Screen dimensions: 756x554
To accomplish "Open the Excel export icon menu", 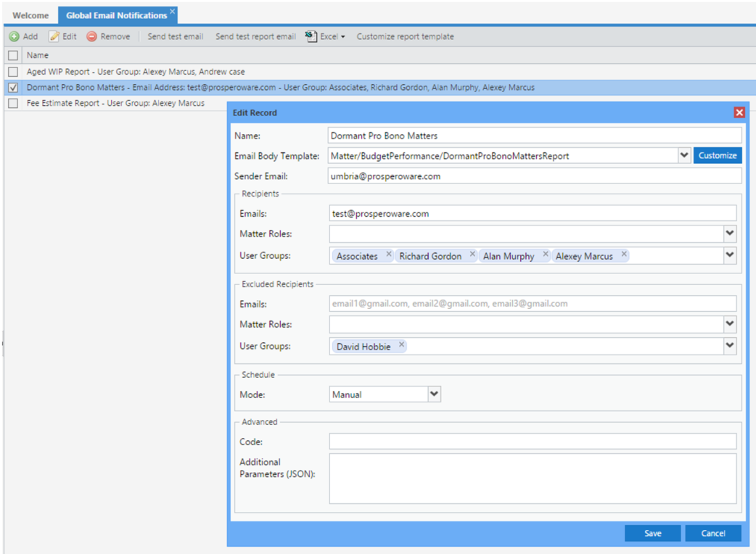I will pos(311,36).
